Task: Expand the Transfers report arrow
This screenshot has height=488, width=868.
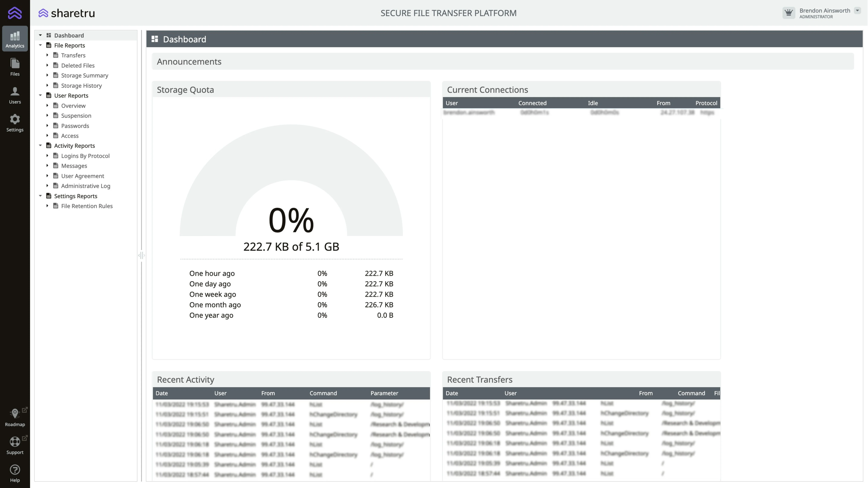Action: [47, 55]
